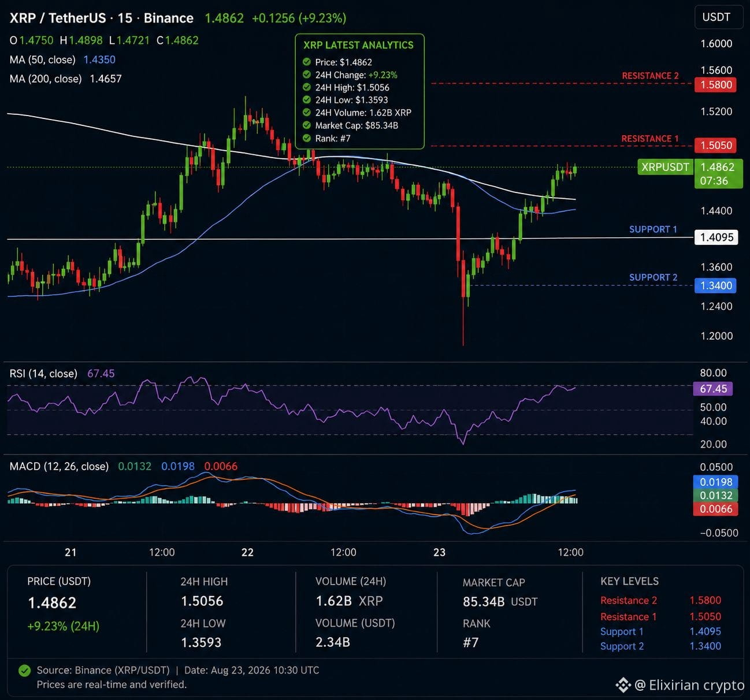Click the red 1.5800 price-axis tag
The height and width of the screenshot is (700, 750).
click(716, 85)
